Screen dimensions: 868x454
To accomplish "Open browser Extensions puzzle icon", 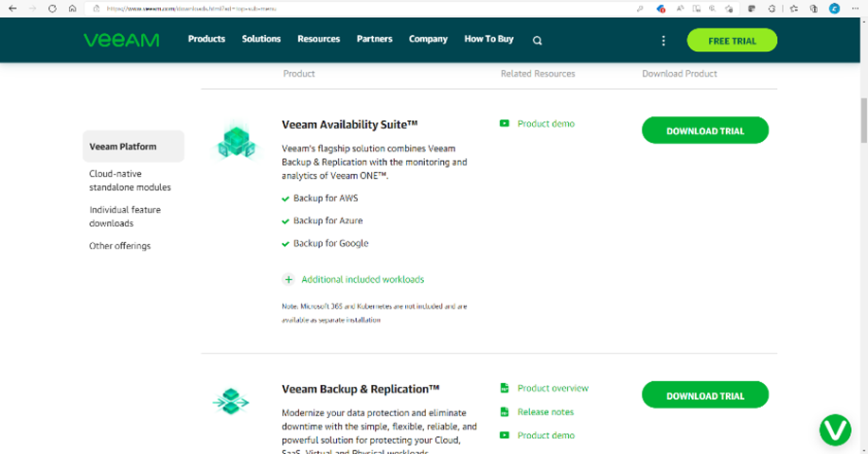I will tap(771, 9).
